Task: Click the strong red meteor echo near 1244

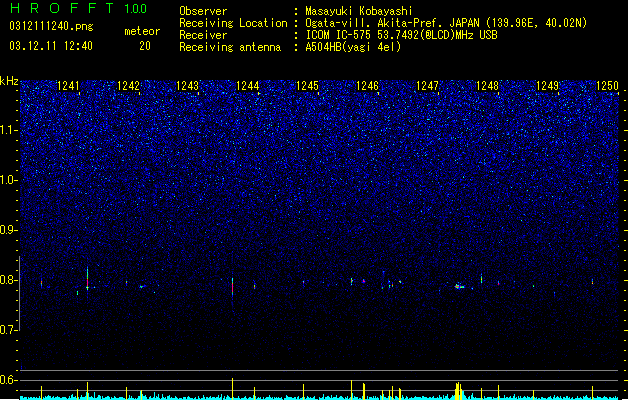Action: click(232, 286)
